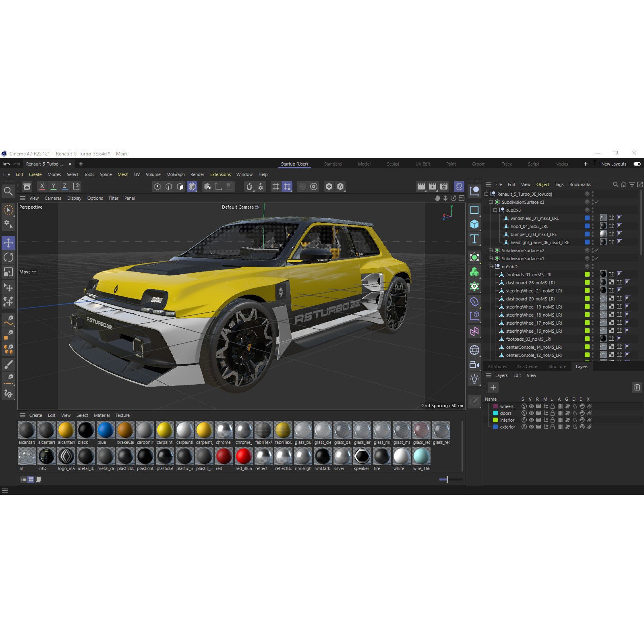
Task: Toggle visibility eye of wheels layer
Action: click(531, 406)
